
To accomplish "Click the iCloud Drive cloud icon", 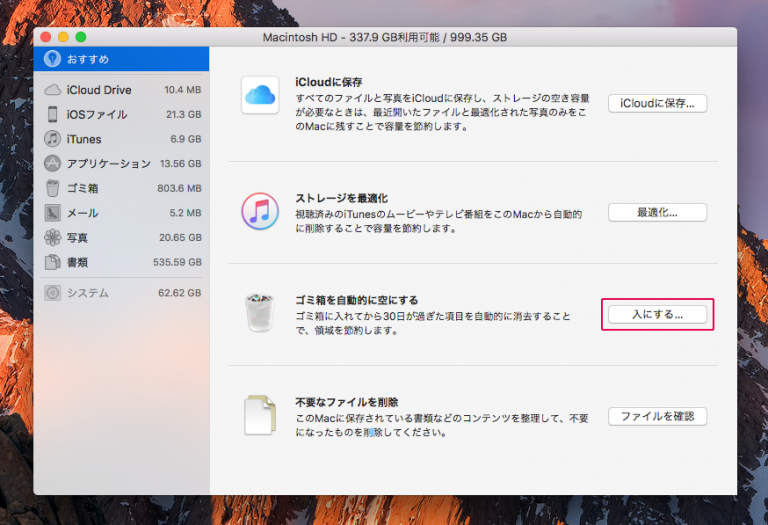I will (53, 90).
